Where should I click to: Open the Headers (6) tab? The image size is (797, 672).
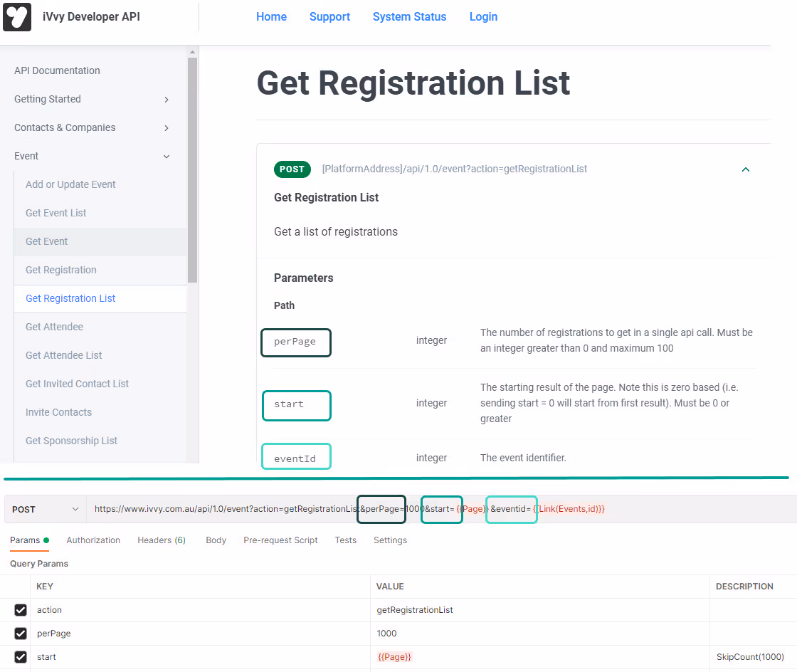[x=162, y=540]
